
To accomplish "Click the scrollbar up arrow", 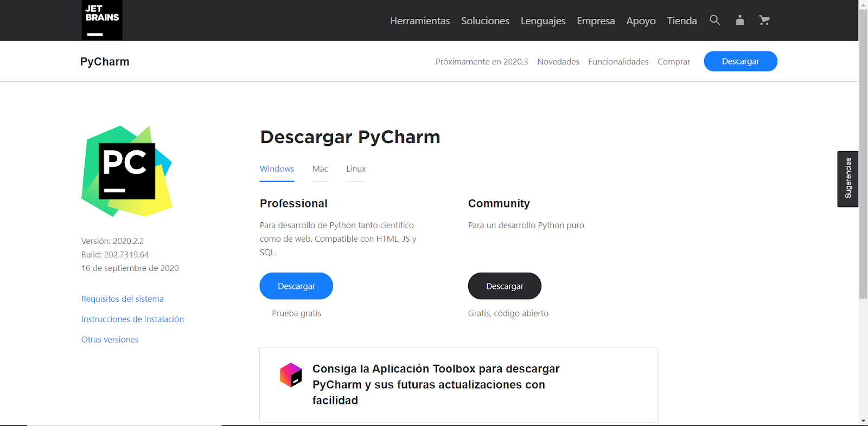I will click(863, 4).
